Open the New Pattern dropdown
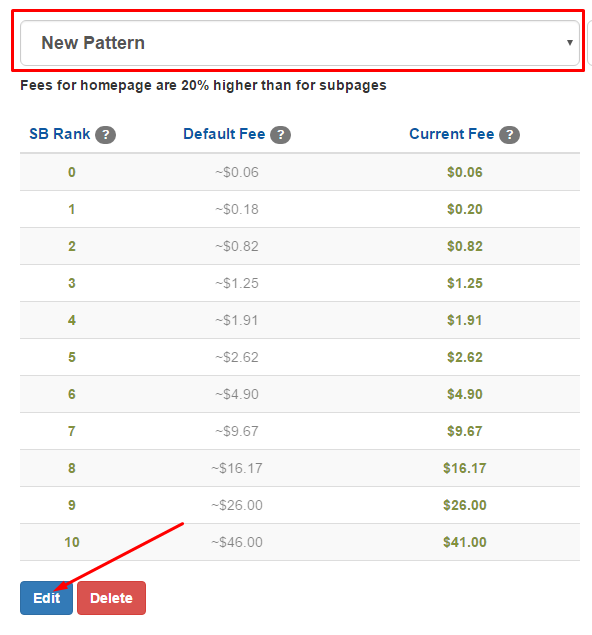Screen dimensions: 592x635 [300, 43]
